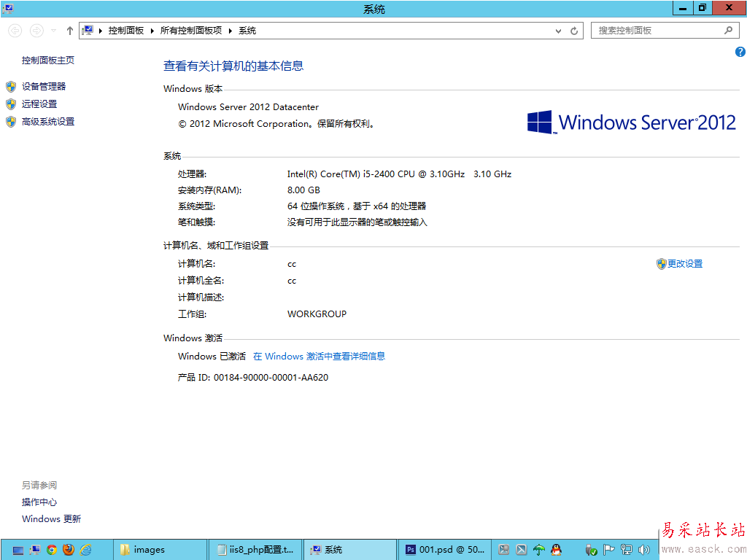Click shield icon beside 设备管理器
The width and height of the screenshot is (747, 560).
pos(11,87)
